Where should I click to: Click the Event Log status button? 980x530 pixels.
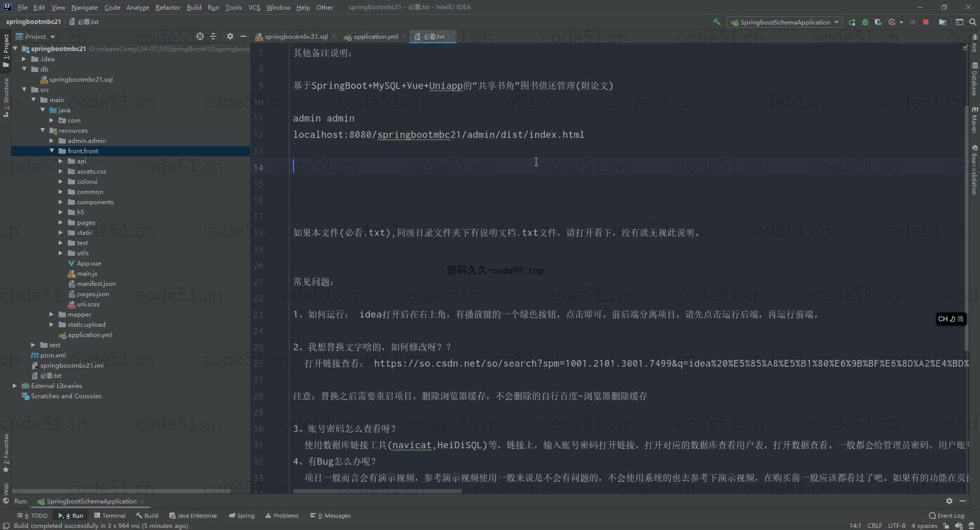946,515
